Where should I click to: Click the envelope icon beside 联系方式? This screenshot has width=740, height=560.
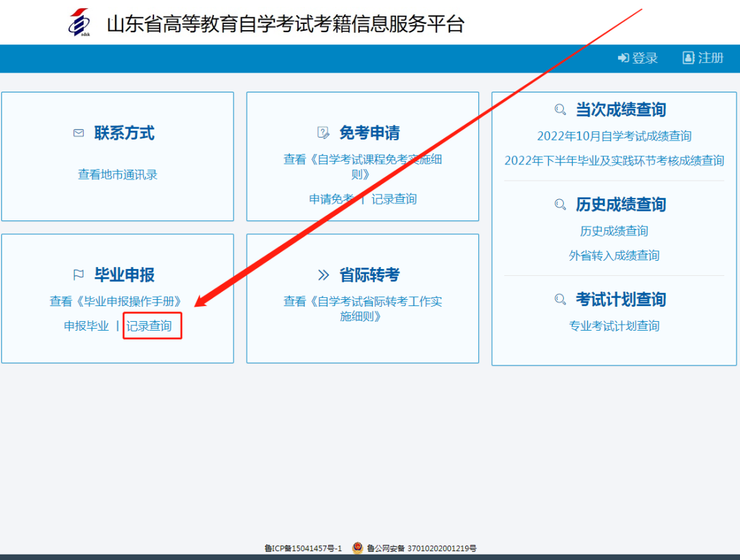78,133
